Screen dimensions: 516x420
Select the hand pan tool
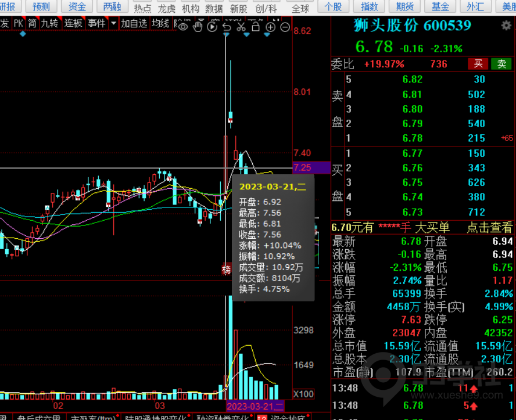click(x=198, y=27)
